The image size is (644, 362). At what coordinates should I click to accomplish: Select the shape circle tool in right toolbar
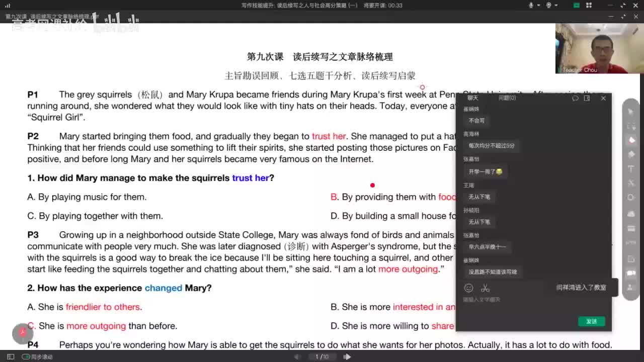[x=631, y=197]
